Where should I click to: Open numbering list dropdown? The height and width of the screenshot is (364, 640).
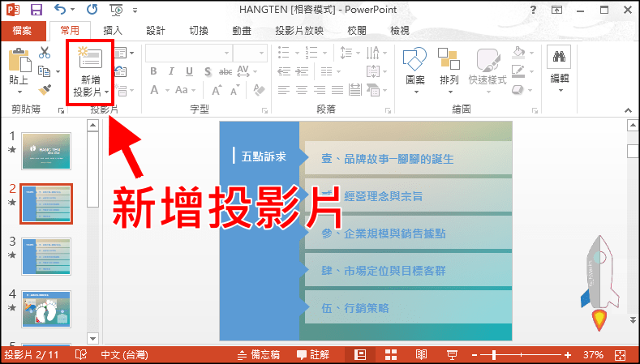[324, 53]
